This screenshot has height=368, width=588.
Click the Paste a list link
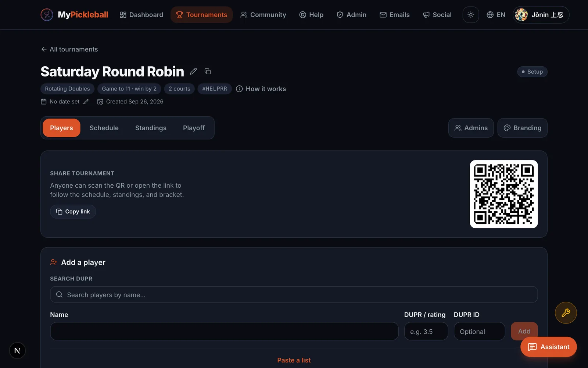pos(294,360)
